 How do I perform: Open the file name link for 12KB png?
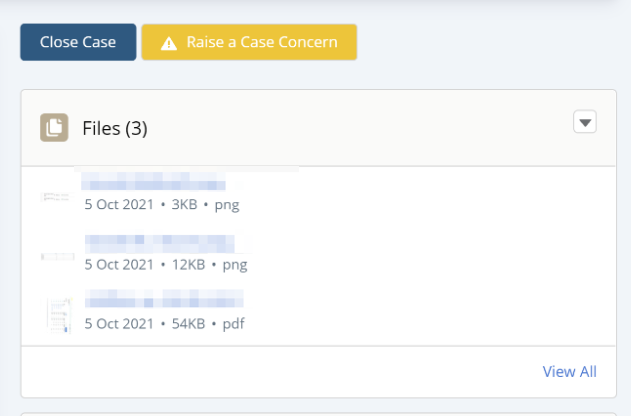click(159, 244)
